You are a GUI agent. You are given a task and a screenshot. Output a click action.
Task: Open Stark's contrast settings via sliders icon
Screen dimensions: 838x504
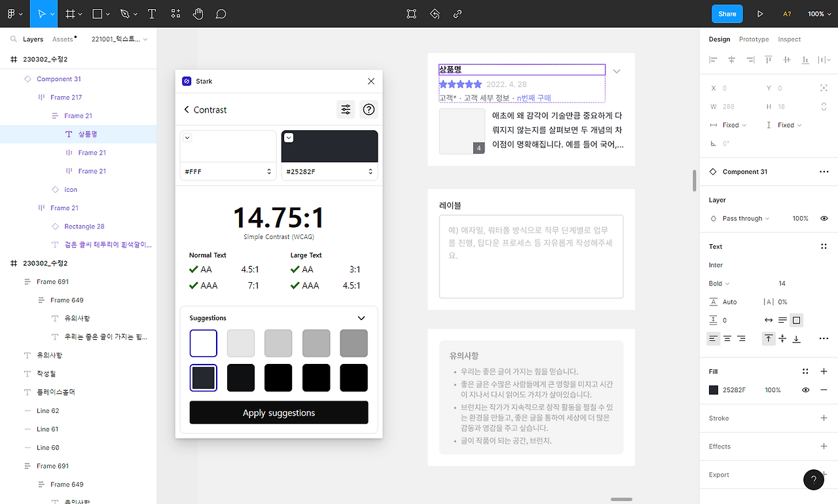click(346, 109)
